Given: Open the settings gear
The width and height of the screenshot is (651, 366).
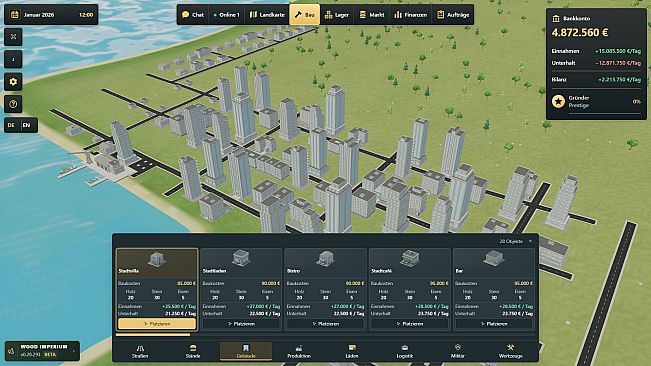Looking at the screenshot, I should 13,82.
